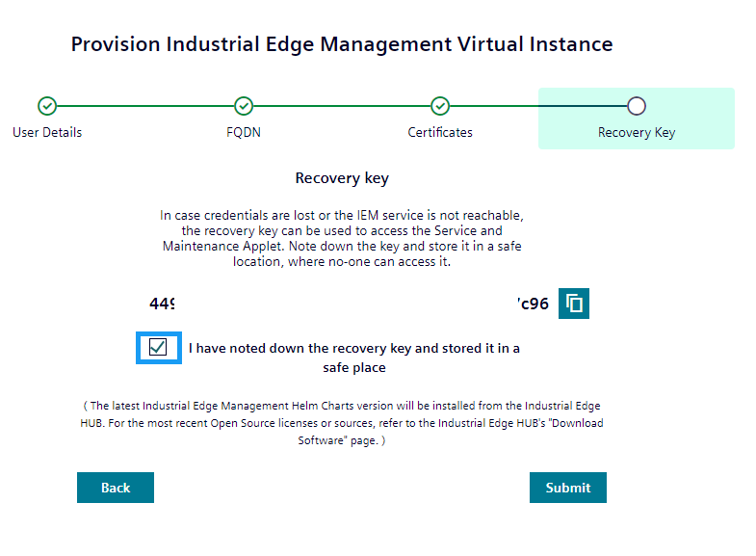Click the recovery key value starting with 449
The image size is (756, 556).
pyautogui.click(x=162, y=304)
